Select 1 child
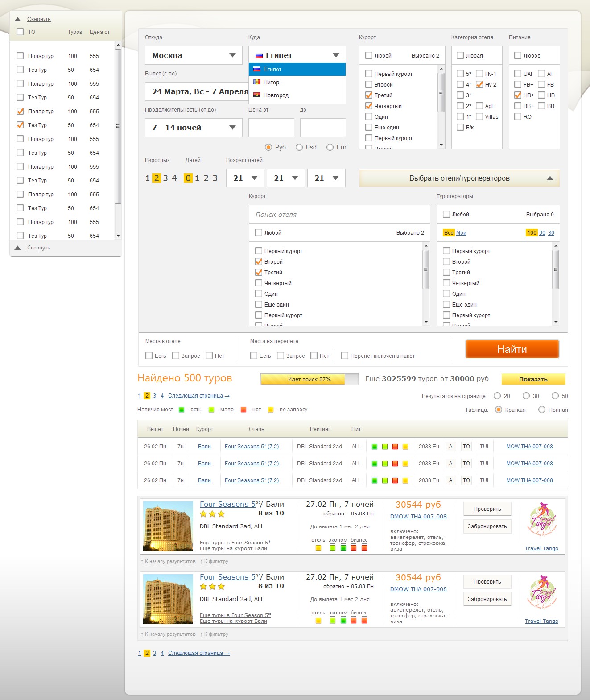 click(197, 178)
